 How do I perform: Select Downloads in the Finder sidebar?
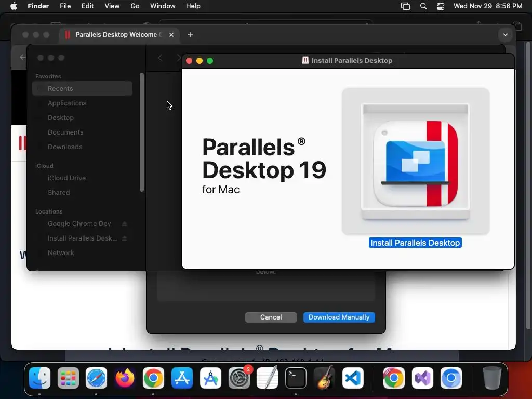coord(83,147)
